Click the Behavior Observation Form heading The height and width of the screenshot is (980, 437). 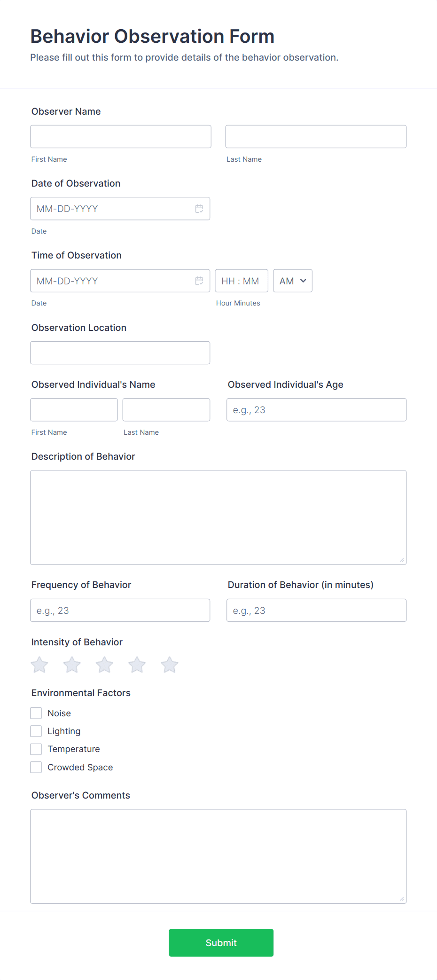coord(152,36)
